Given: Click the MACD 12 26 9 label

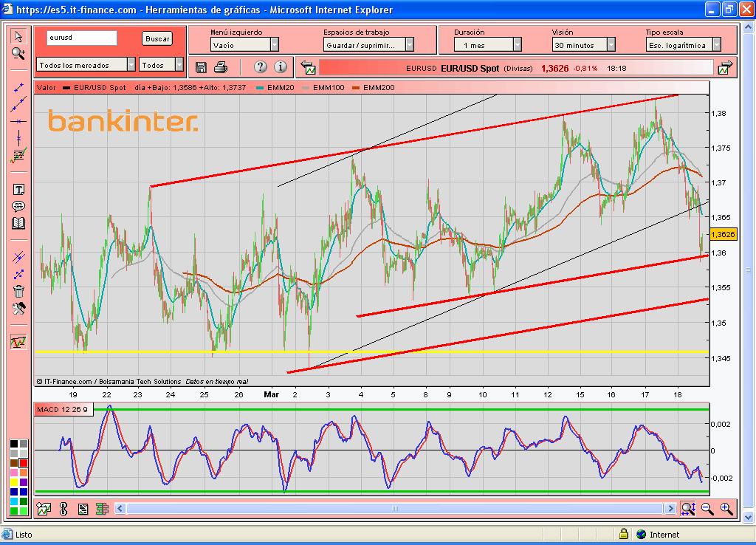Looking at the screenshot, I should 63,409.
